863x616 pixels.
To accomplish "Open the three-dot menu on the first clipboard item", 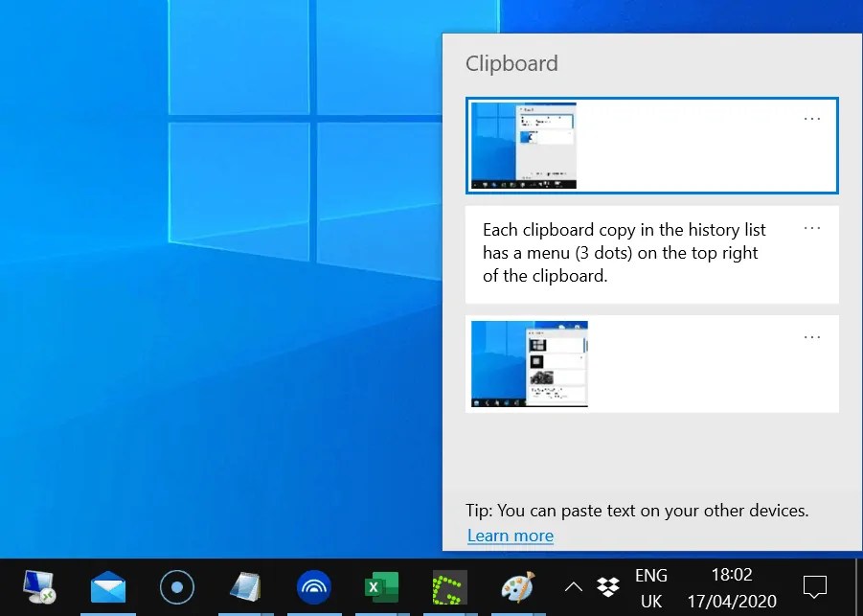I will 811,118.
